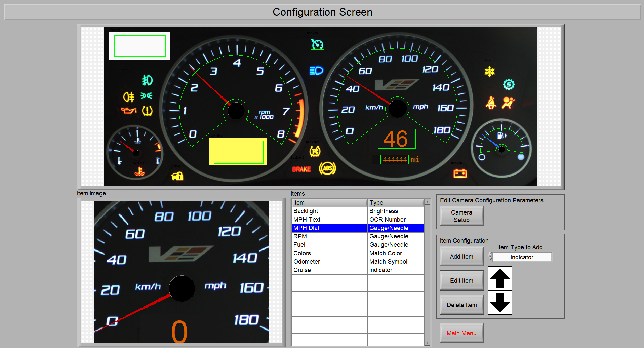Open Camera Setup

click(x=461, y=216)
